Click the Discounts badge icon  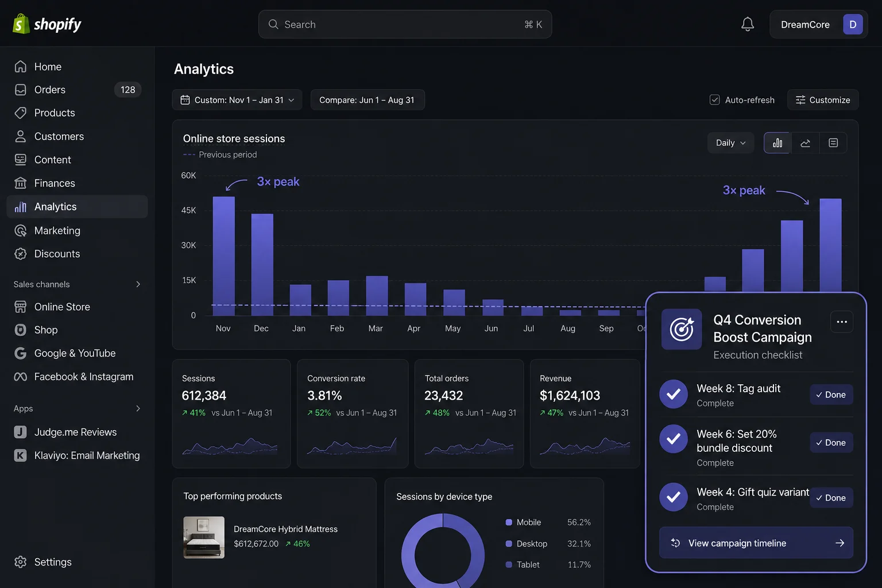pos(21,254)
